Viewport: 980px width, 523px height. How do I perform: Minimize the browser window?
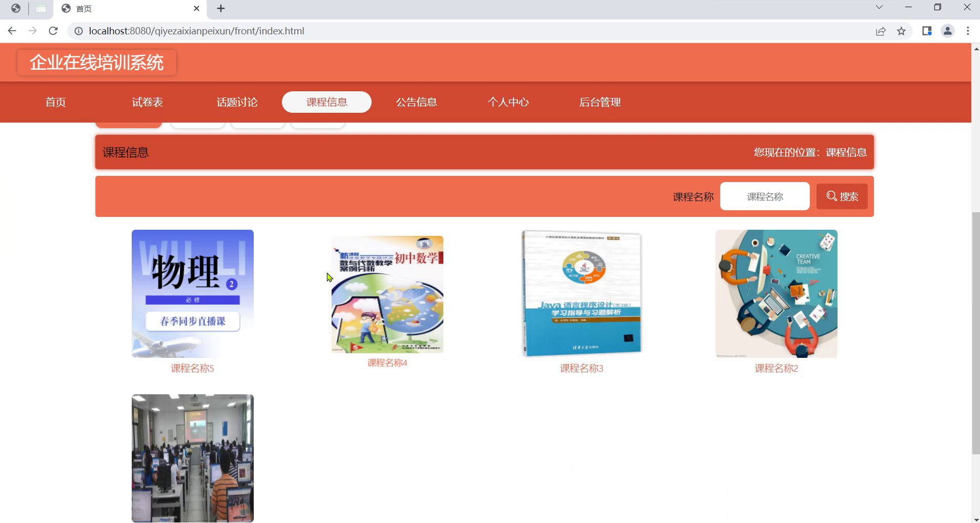(909, 7)
